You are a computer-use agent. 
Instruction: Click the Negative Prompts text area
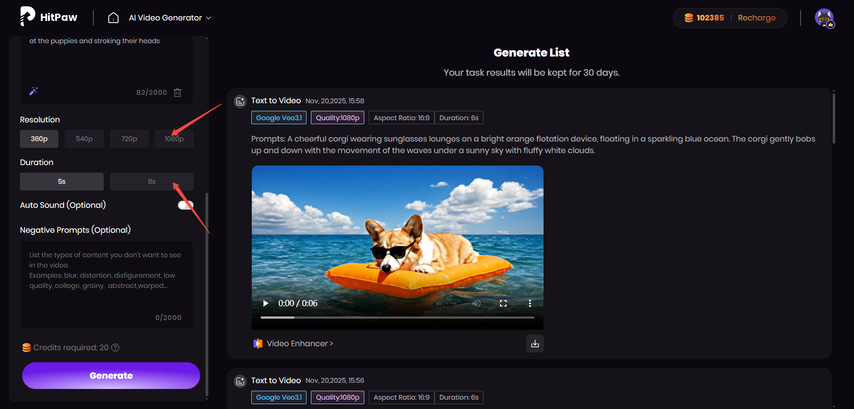[x=107, y=285]
